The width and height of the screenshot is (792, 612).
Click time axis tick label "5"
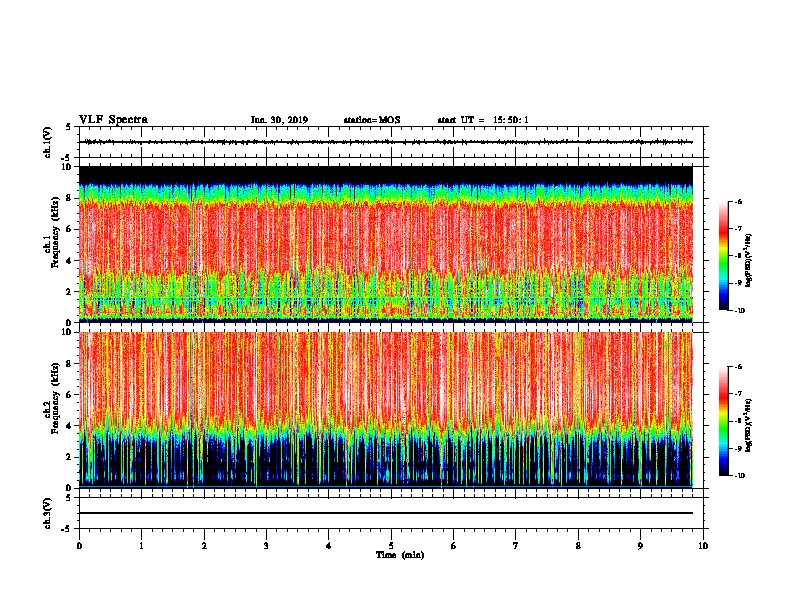[391, 546]
